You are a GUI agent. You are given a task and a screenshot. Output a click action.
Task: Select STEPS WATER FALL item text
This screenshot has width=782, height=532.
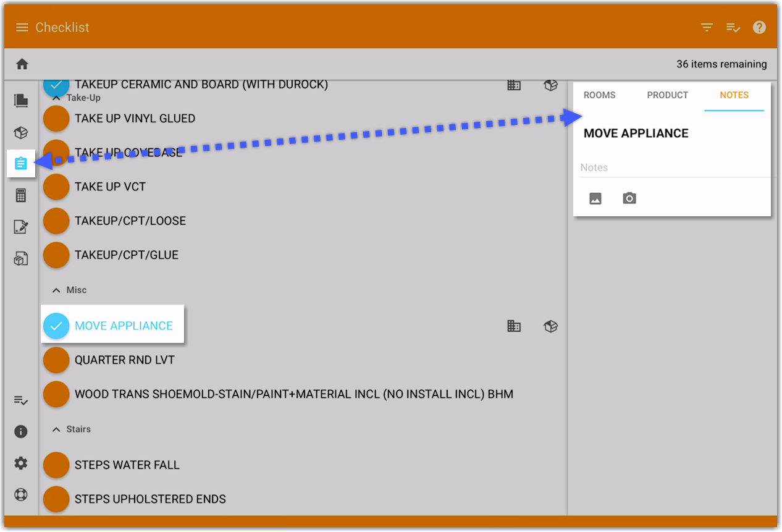(x=127, y=465)
